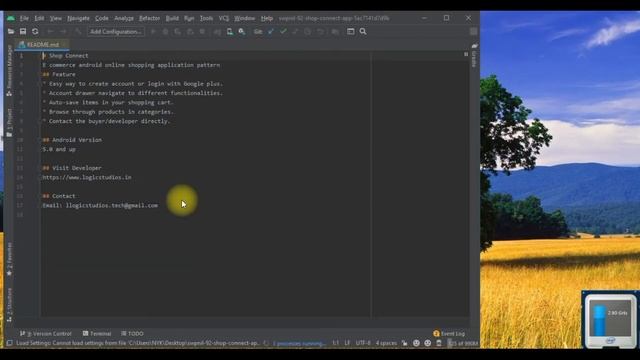Open the Terminal tool window
This screenshot has height=360, width=640.
(x=97, y=333)
